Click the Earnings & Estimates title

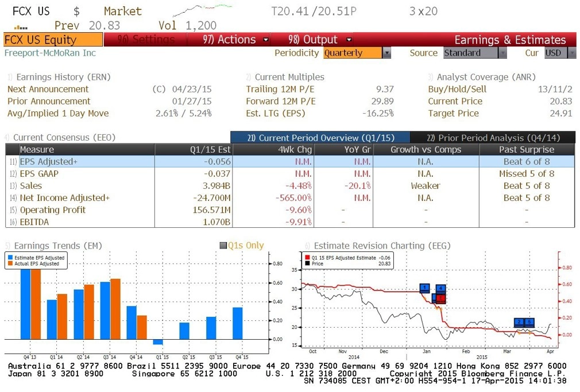coord(510,40)
